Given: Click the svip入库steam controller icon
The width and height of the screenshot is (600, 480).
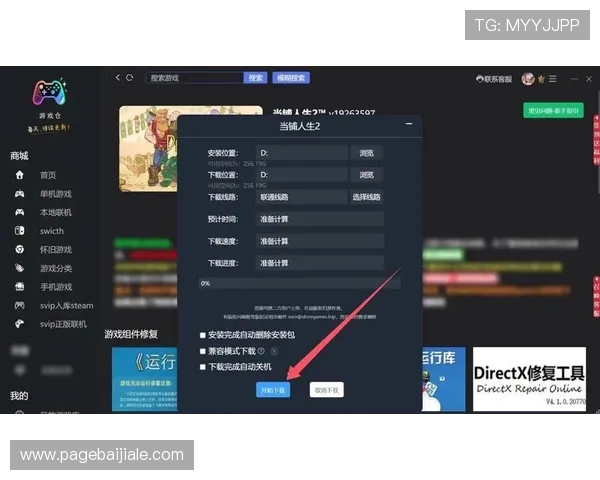Looking at the screenshot, I should tap(20, 305).
